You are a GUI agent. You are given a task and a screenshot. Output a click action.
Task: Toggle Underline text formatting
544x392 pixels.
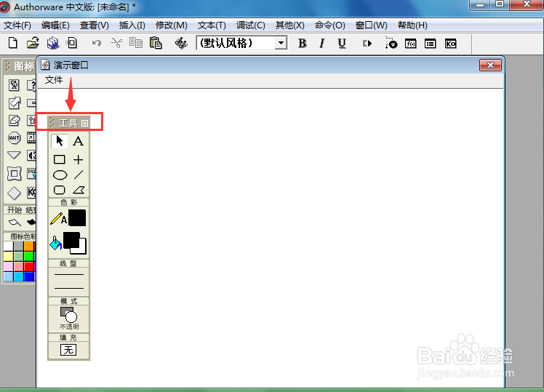coord(342,44)
